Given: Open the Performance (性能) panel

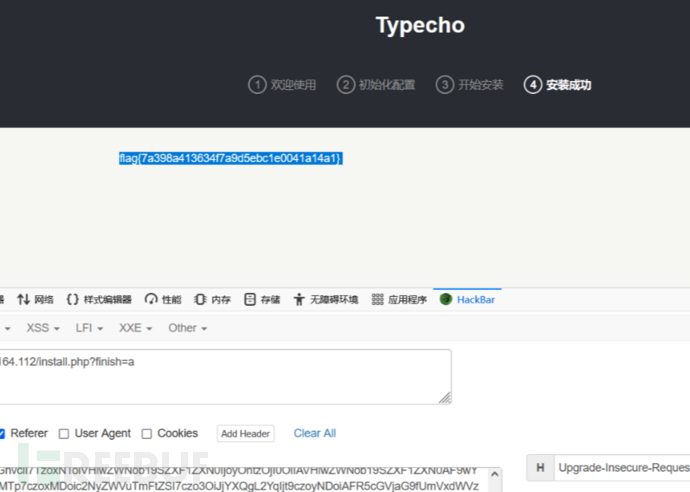Looking at the screenshot, I should [163, 299].
